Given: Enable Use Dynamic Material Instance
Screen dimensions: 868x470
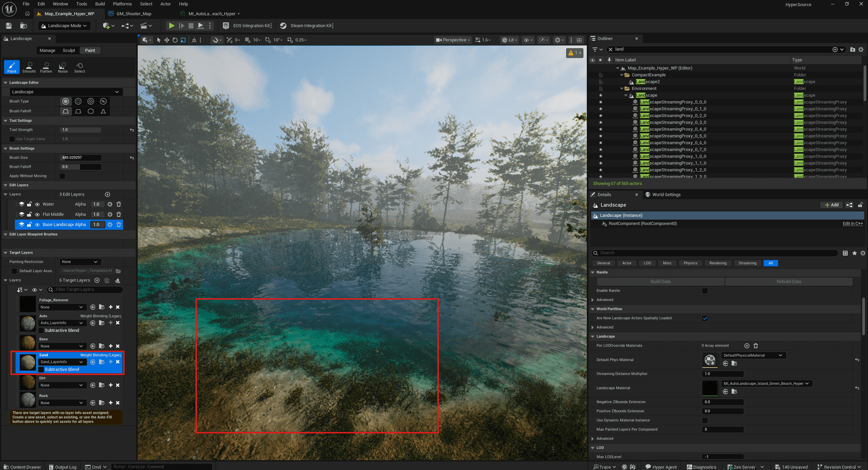Looking at the screenshot, I should [705, 420].
